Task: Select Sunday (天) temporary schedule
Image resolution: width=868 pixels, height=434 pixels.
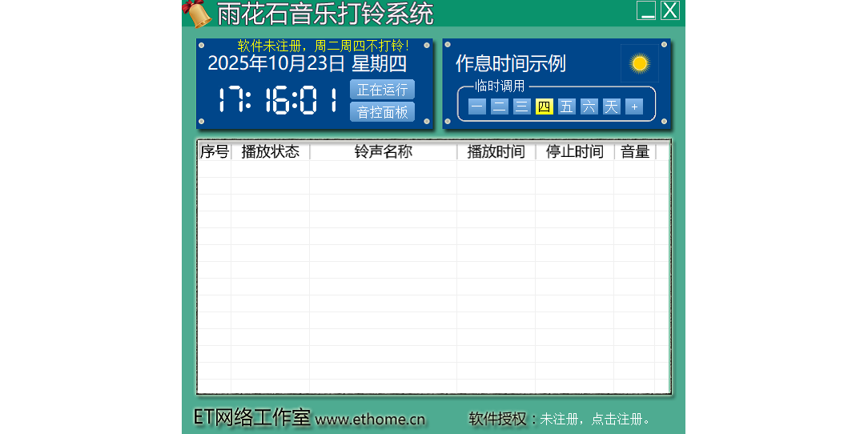Action: (x=612, y=106)
